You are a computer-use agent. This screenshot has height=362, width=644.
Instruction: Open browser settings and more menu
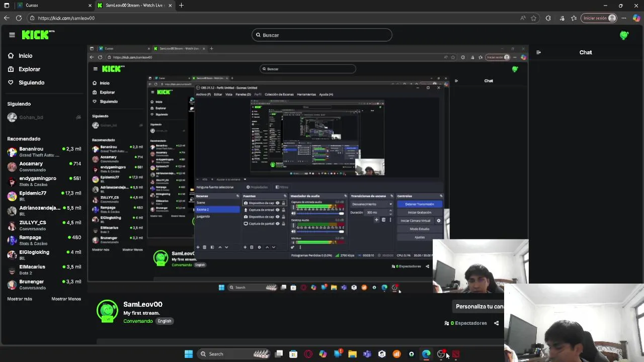[624, 18]
